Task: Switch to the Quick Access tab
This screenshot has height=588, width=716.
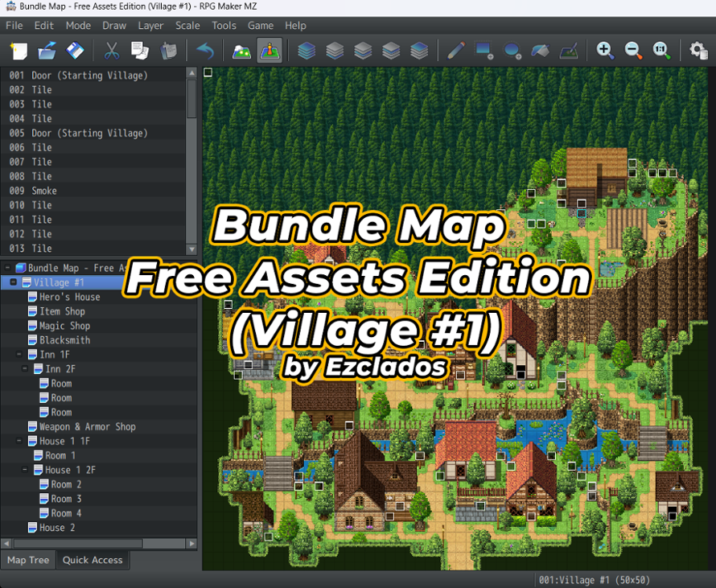Action: click(x=92, y=560)
